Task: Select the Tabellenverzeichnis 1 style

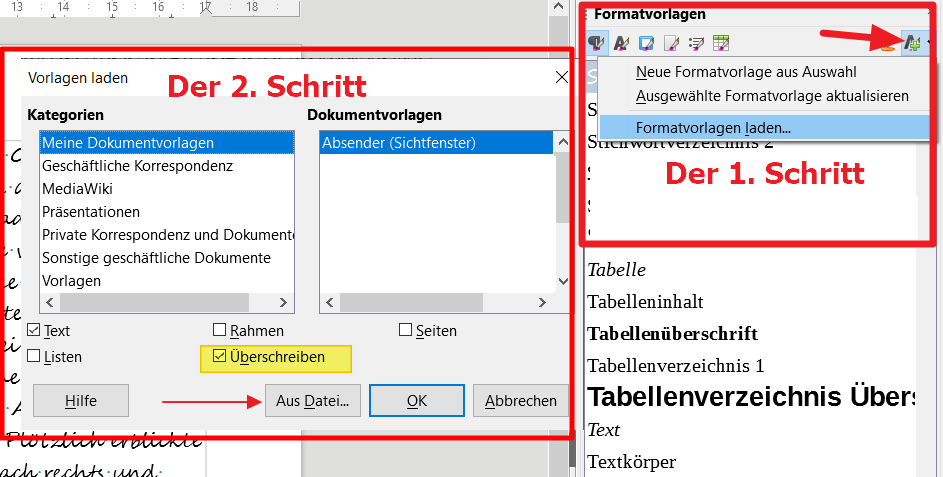Action: pos(675,366)
